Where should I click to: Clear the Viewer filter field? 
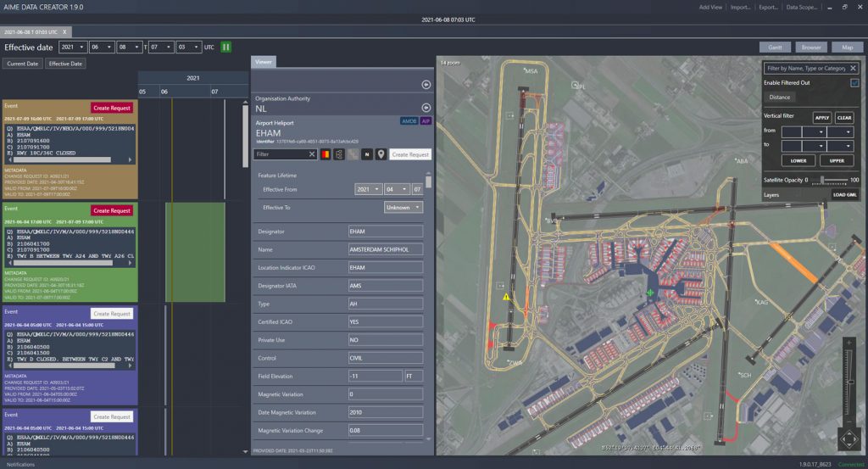pos(312,154)
